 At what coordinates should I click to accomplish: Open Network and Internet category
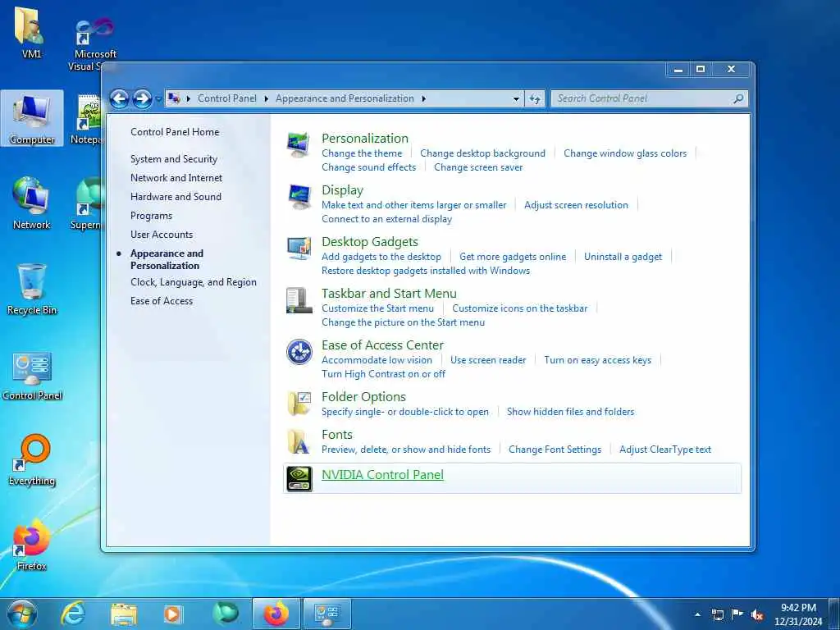tap(176, 178)
